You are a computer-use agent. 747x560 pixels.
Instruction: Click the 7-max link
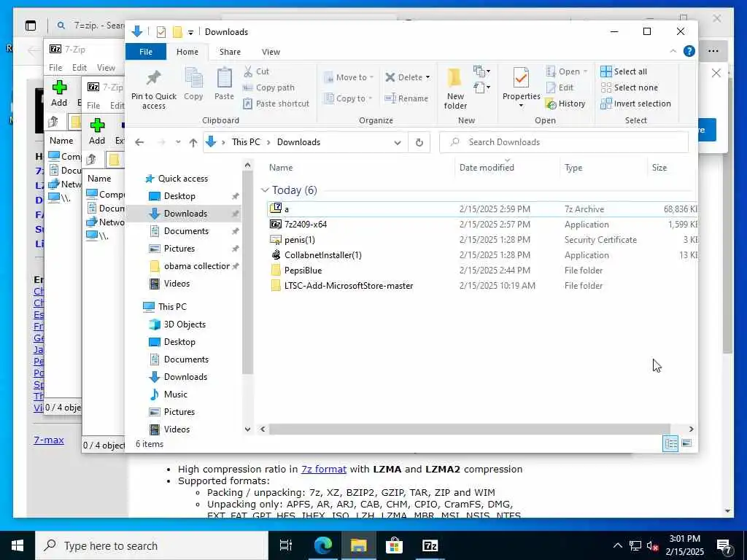pyautogui.click(x=49, y=440)
